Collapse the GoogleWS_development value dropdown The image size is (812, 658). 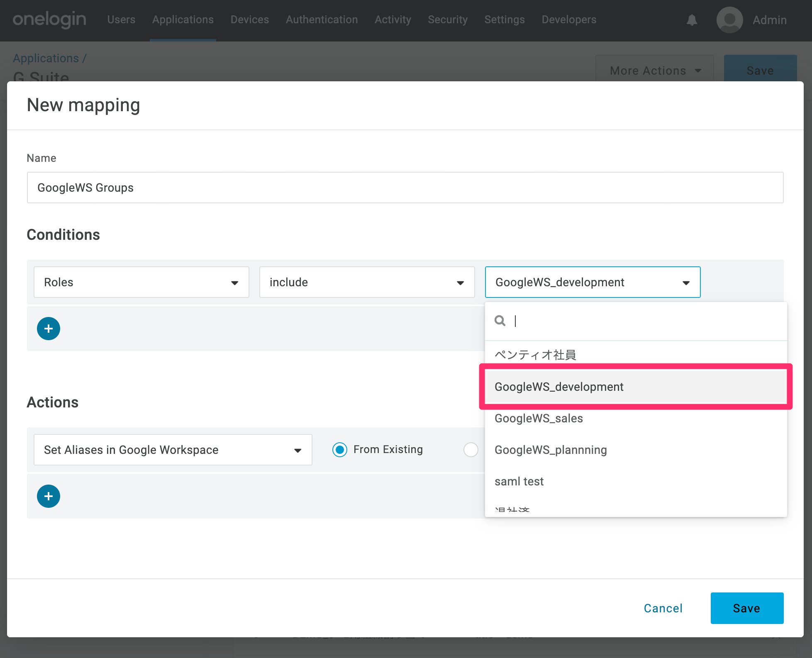coord(593,282)
